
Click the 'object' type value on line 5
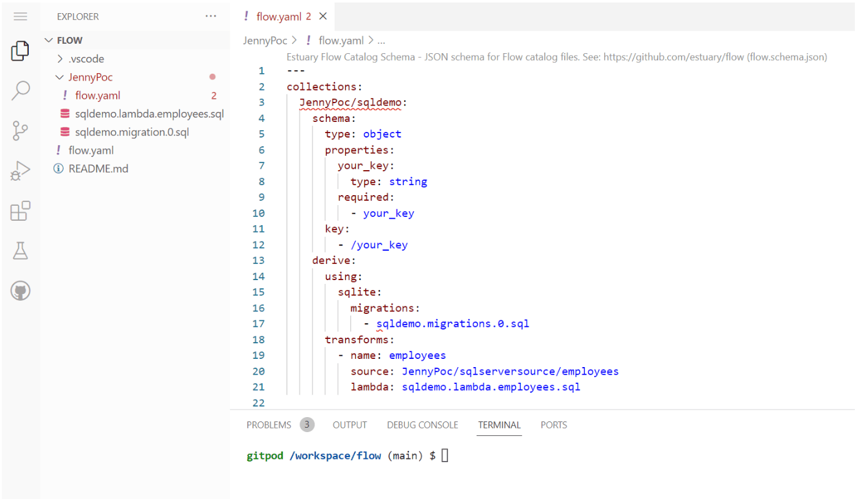[x=382, y=134]
